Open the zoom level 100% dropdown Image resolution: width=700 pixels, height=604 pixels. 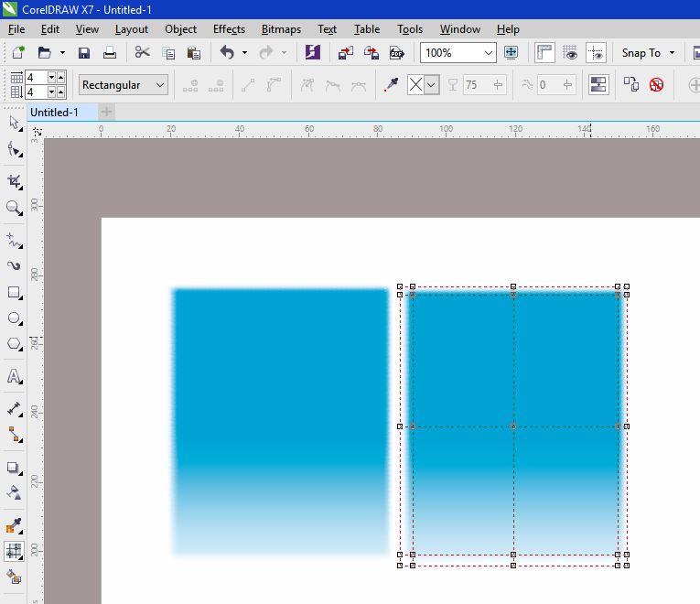[x=489, y=53]
